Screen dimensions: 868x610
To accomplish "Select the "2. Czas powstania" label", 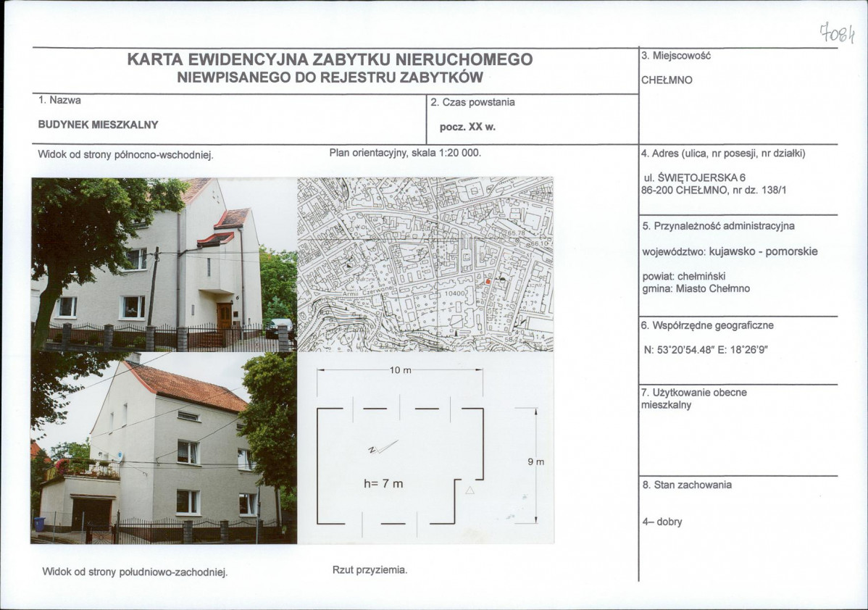I will (472, 102).
